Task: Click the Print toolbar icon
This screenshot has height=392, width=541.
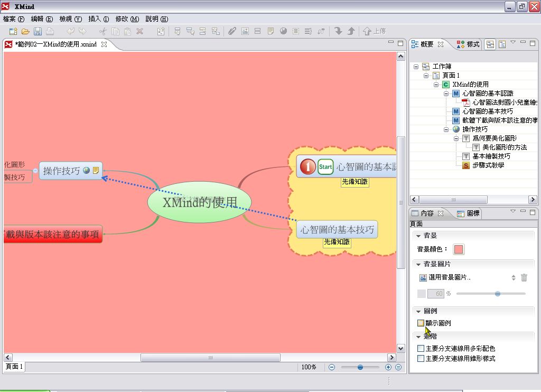Action: 50,31
